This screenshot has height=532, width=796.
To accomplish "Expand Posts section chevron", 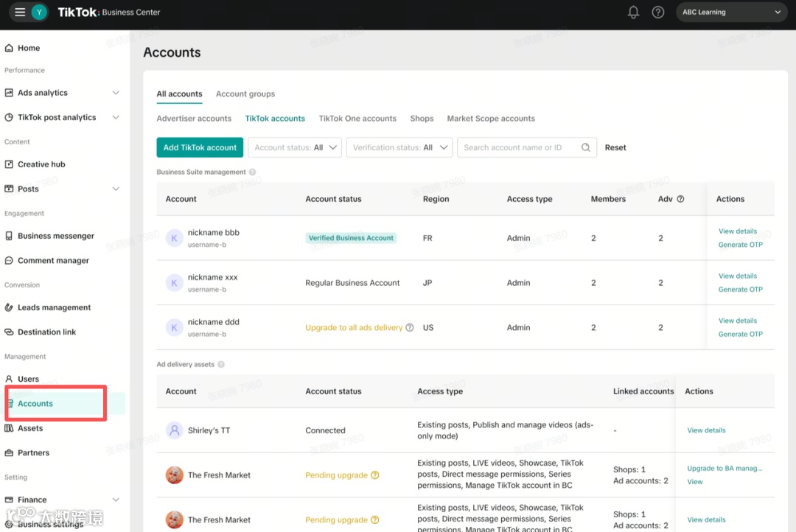I will click(116, 189).
